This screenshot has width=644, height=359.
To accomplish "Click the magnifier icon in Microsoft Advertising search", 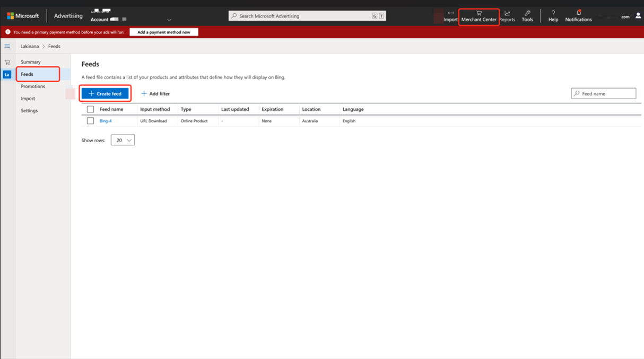I will coord(234,16).
